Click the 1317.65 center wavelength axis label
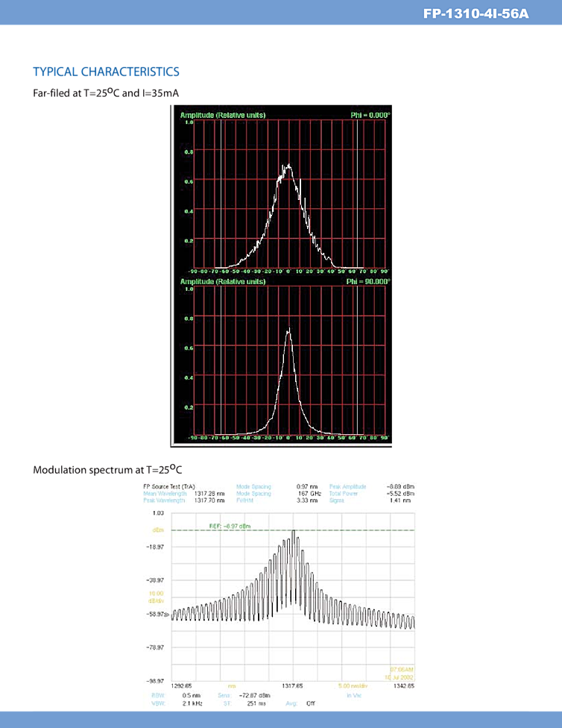The image size is (562, 728). click(291, 685)
